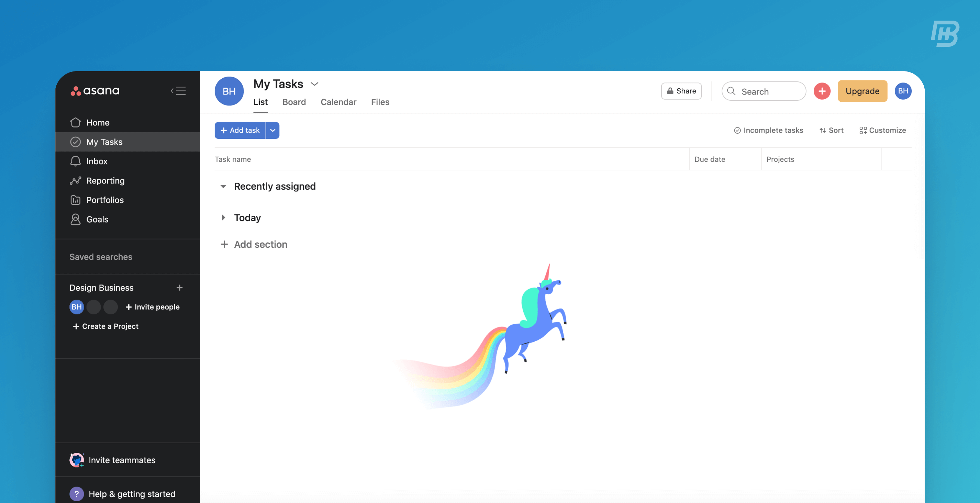Click Create a Project
This screenshot has height=503, width=980.
(x=105, y=326)
